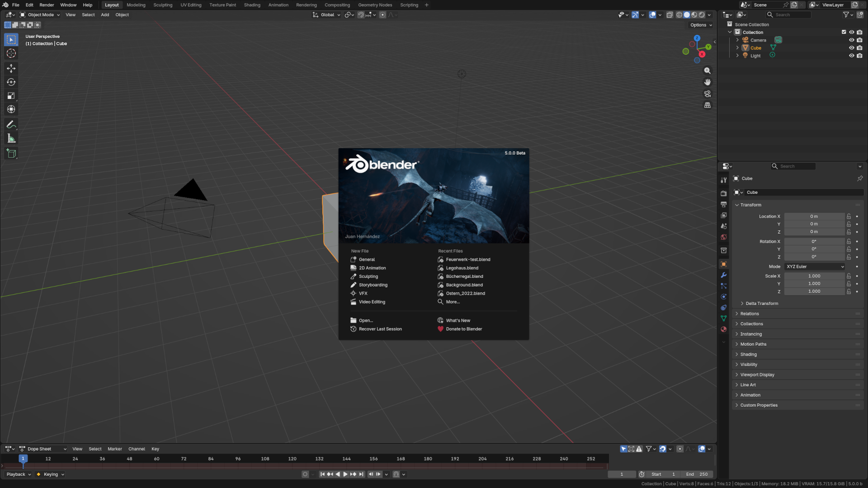Screen dimensions: 868x488
Task: Open Modifiers wrench properties tab
Action: pos(724,275)
